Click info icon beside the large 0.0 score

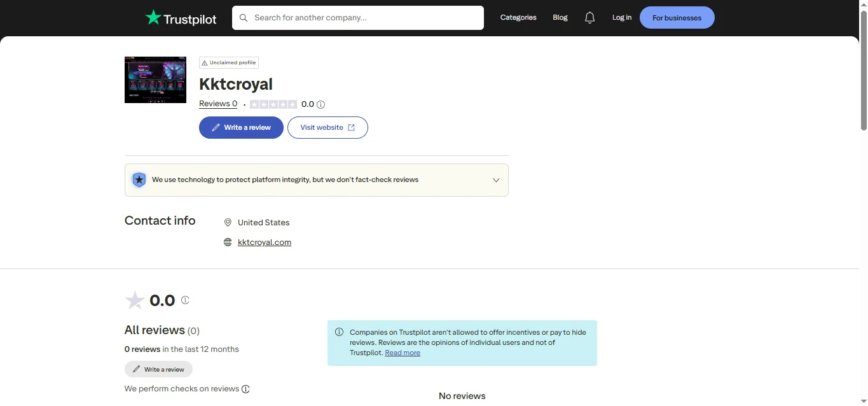coord(185,300)
